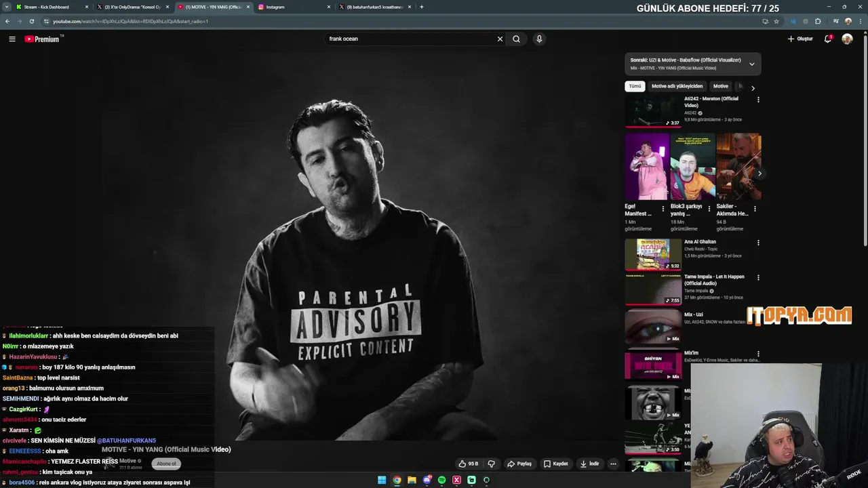Screen dimensions: 868x488
Task: Open Ati242 Maraton video thumbnail
Action: [653, 111]
